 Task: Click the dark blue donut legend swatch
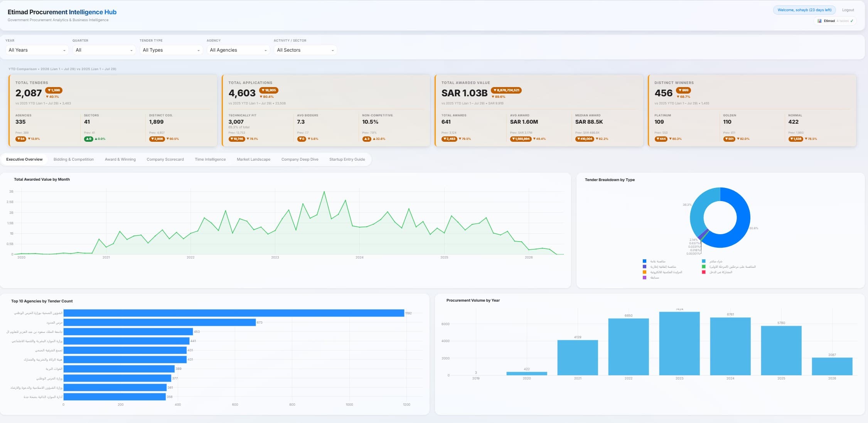coord(644,261)
